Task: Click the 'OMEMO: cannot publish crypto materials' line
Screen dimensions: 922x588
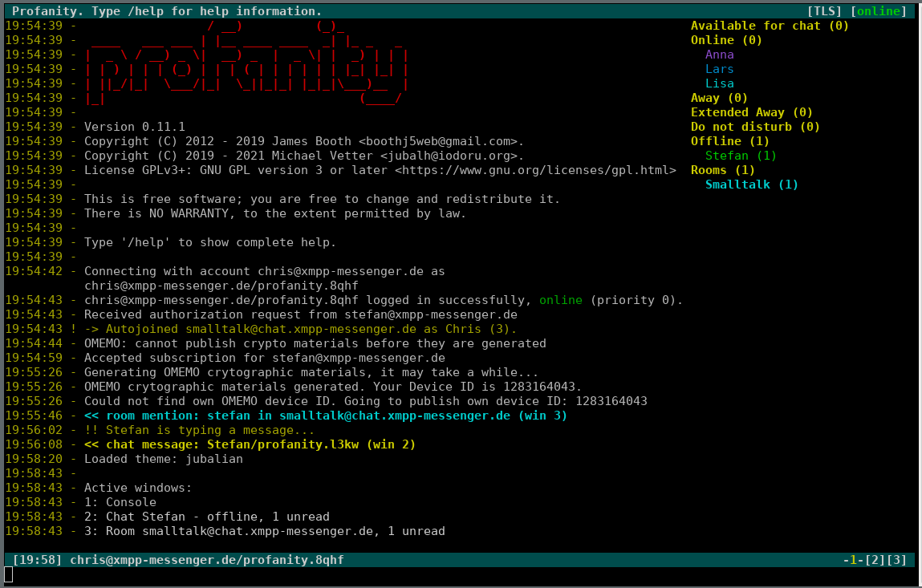Action: click(315, 343)
